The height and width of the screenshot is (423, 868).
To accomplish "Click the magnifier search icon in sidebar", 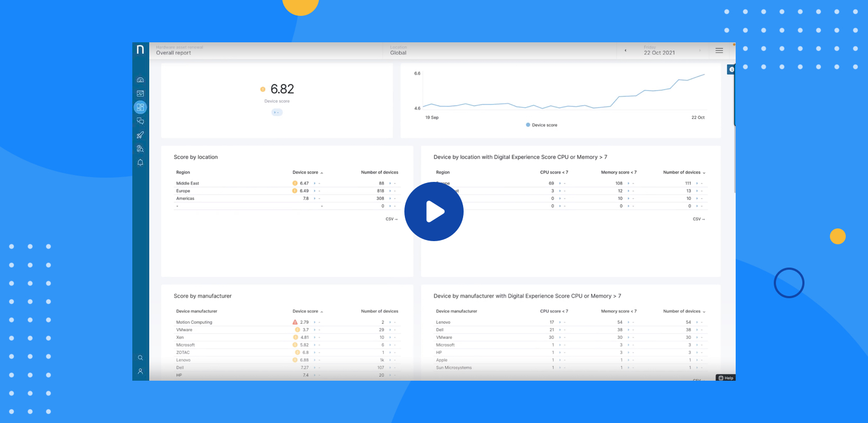I will (140, 358).
